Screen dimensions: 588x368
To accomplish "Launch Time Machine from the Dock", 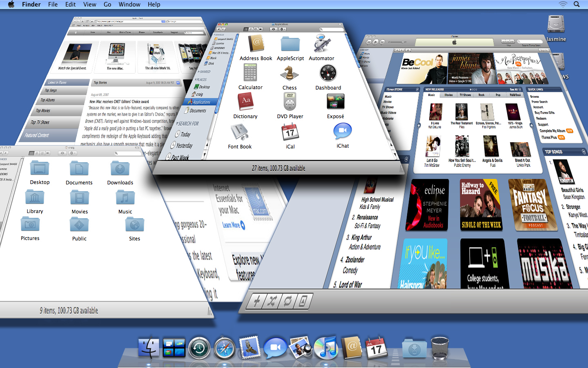I will click(x=199, y=348).
